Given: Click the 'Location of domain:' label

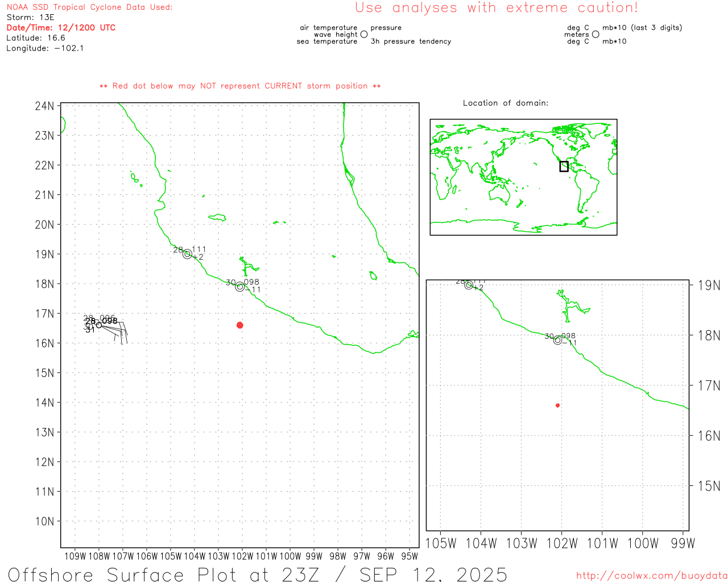Looking at the screenshot, I should pyautogui.click(x=506, y=103).
